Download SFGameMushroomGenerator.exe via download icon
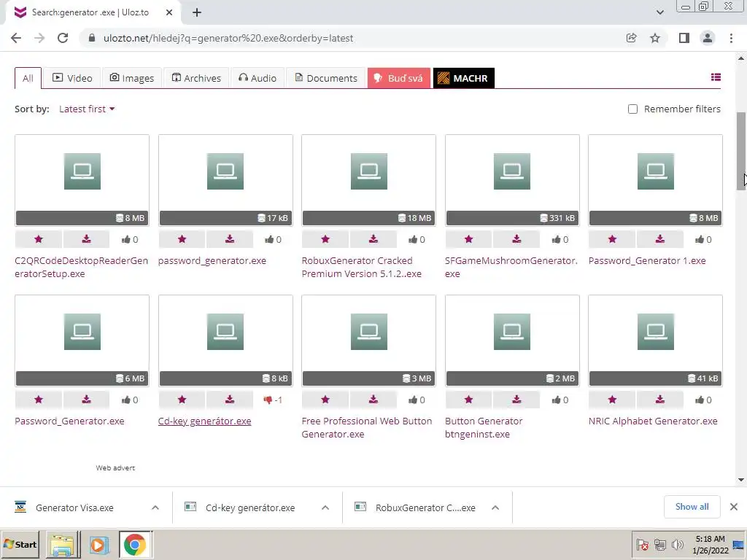The width and height of the screenshot is (747, 560). click(x=516, y=239)
